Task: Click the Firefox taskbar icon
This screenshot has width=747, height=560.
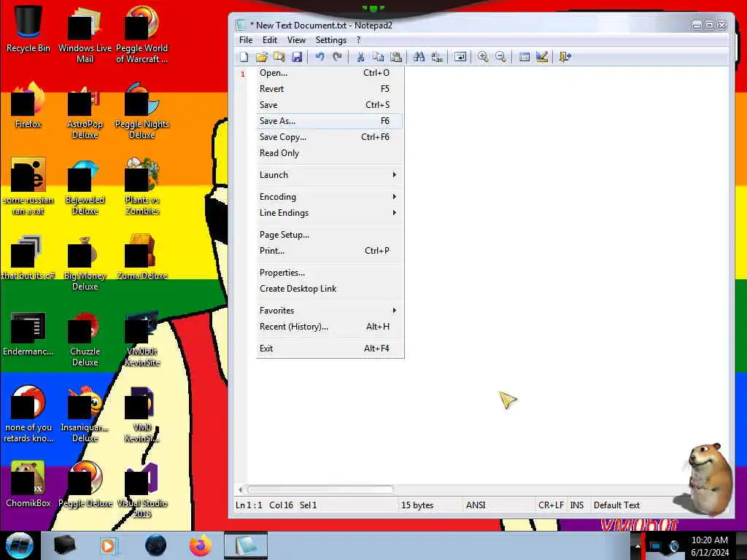Action: coord(201,545)
